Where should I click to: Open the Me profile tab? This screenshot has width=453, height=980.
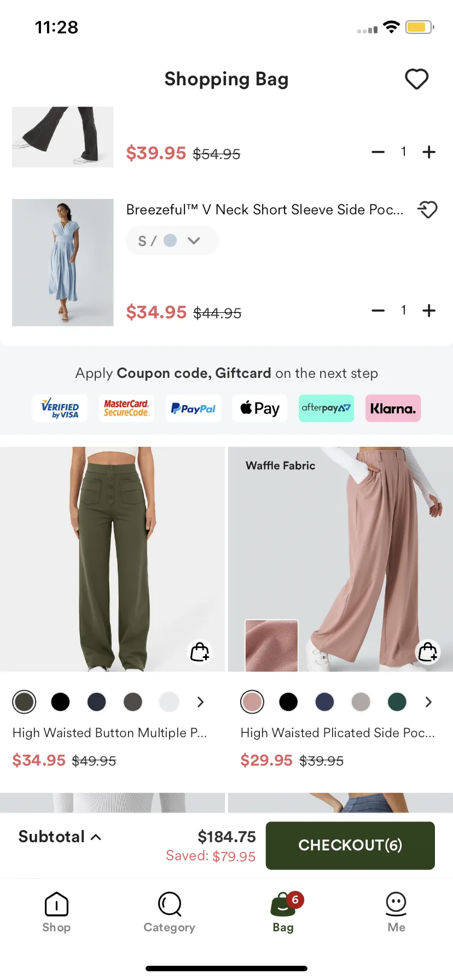click(396, 912)
